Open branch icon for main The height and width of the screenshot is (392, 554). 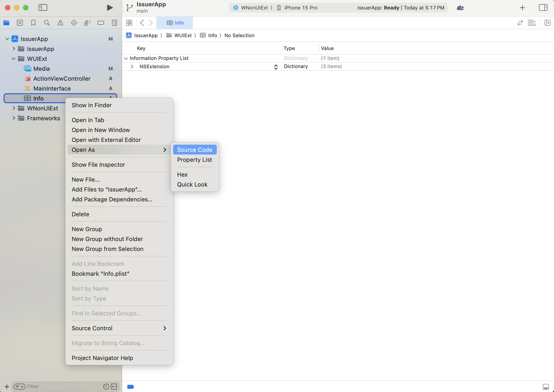tap(130, 8)
